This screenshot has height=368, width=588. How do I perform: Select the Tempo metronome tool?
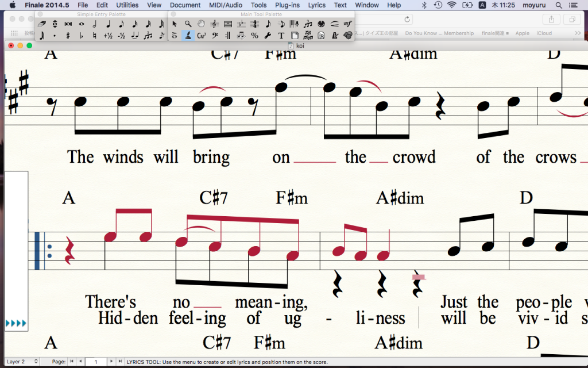tap(335, 36)
